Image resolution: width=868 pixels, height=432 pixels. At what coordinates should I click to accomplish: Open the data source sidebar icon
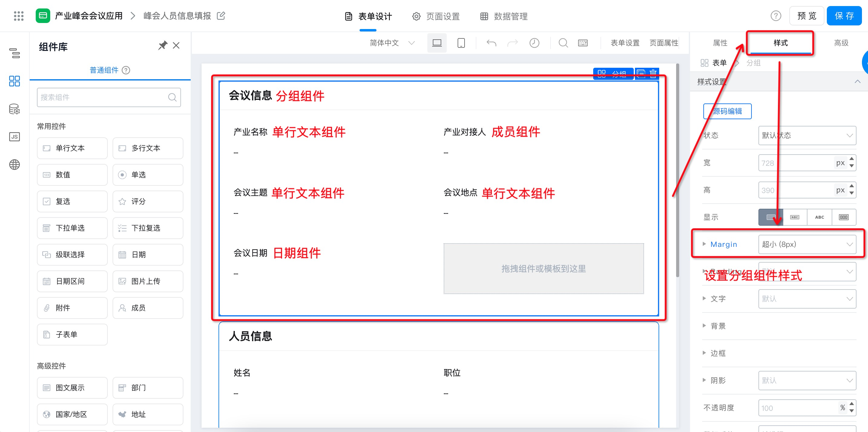[15, 109]
